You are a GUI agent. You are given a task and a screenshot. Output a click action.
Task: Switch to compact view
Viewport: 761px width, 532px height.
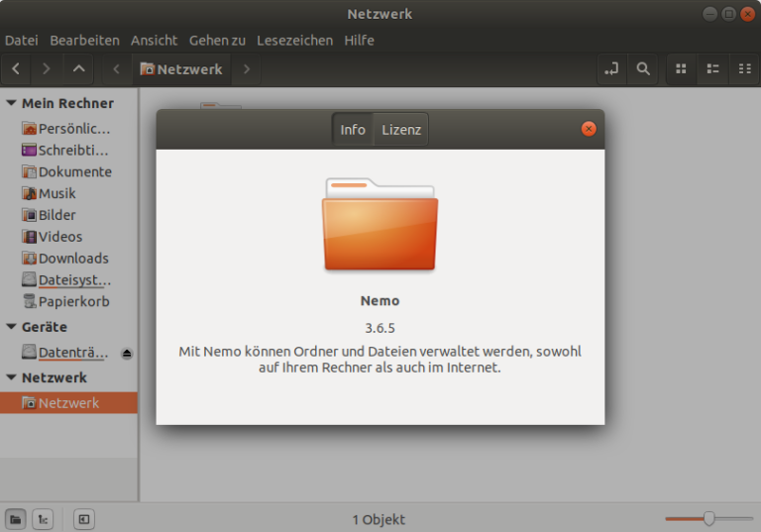click(x=744, y=69)
